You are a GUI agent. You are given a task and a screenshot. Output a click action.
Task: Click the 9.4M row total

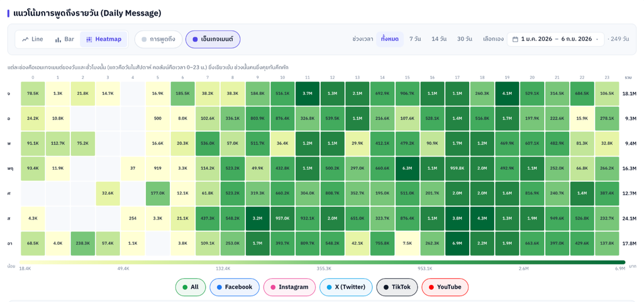point(630,144)
